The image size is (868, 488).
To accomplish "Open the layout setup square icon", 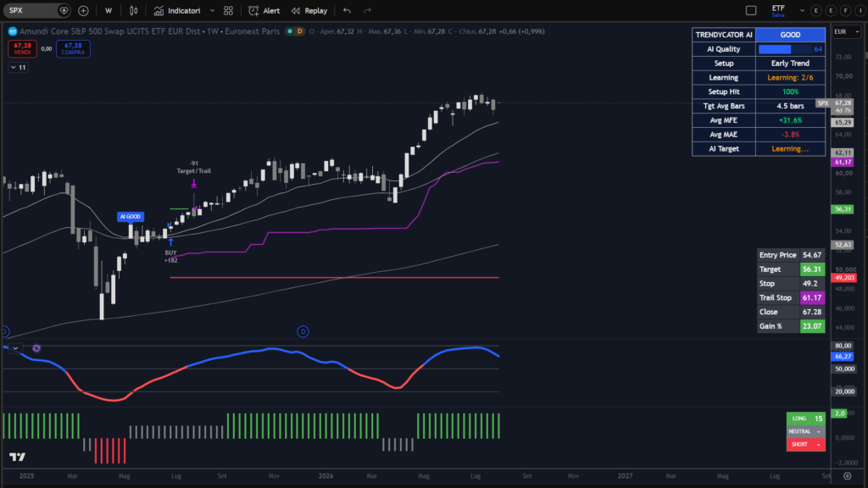I will pyautogui.click(x=751, y=10).
